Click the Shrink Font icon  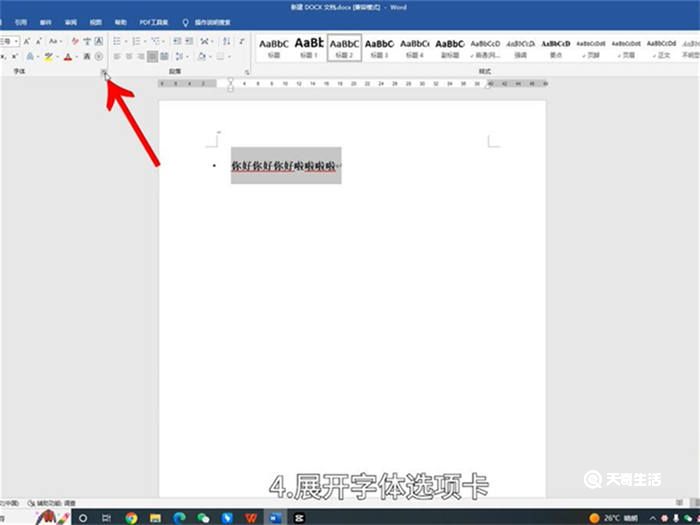click(39, 42)
